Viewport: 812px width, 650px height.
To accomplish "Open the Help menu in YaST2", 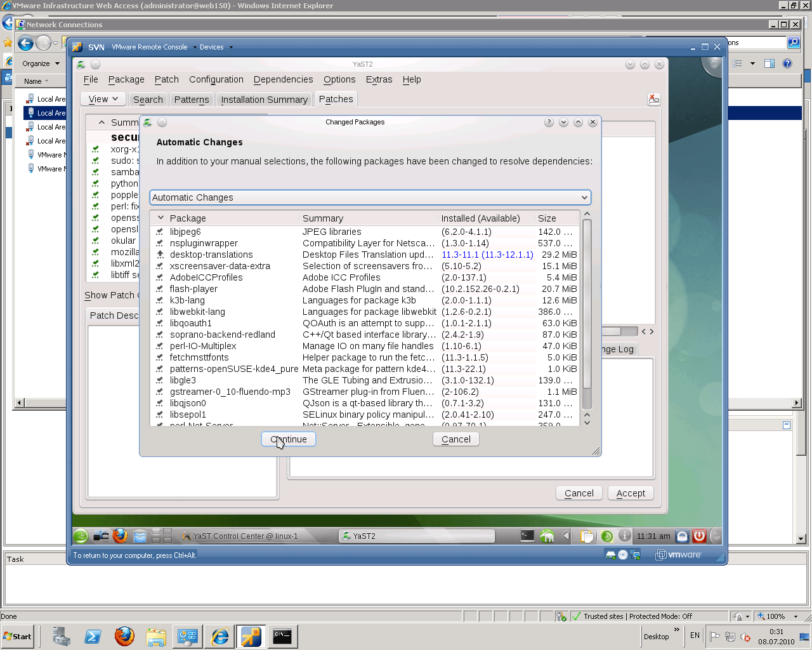I will coord(412,79).
